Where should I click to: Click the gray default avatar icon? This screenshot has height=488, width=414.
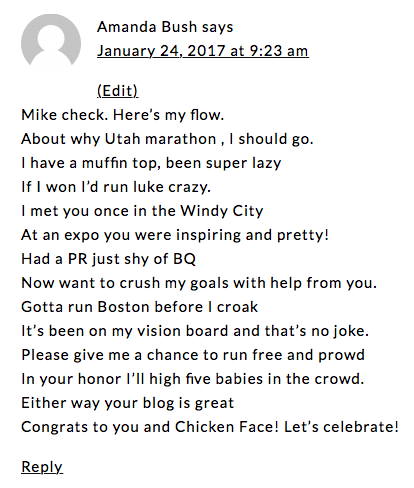[x=51, y=43]
